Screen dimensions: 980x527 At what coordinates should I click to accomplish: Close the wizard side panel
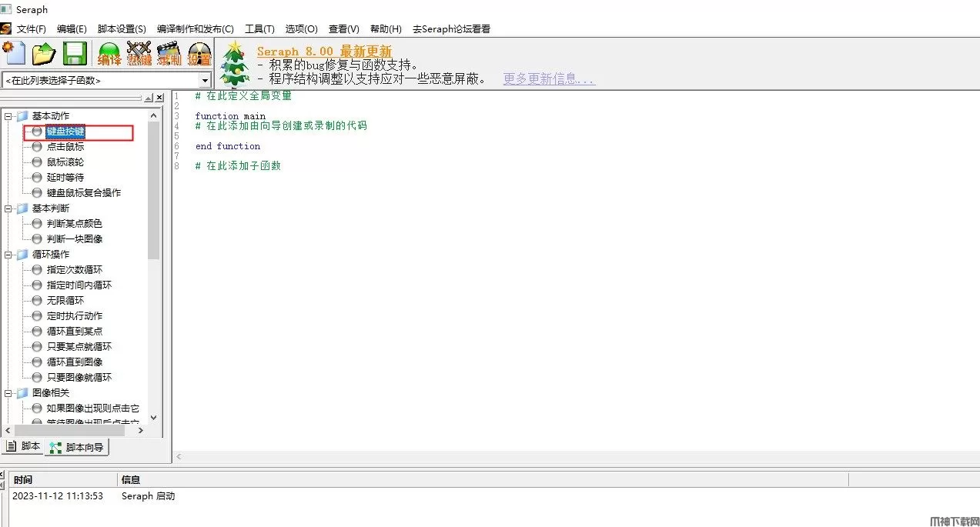click(159, 98)
